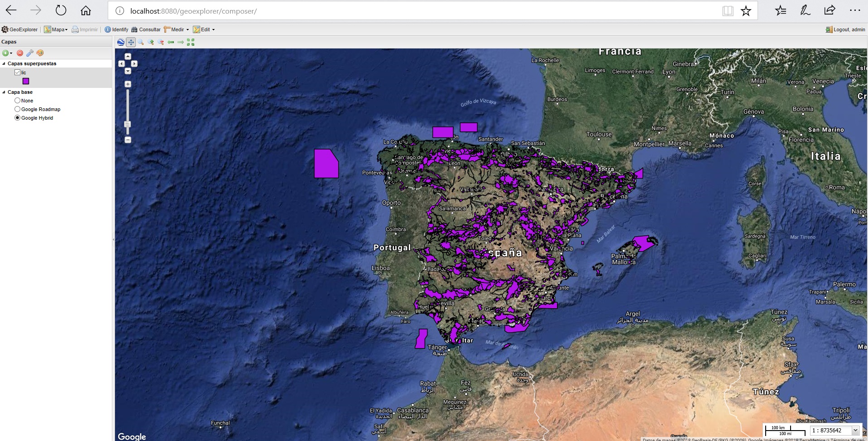
Task: Select the lic layer row label
Action: pyautogui.click(x=24, y=73)
